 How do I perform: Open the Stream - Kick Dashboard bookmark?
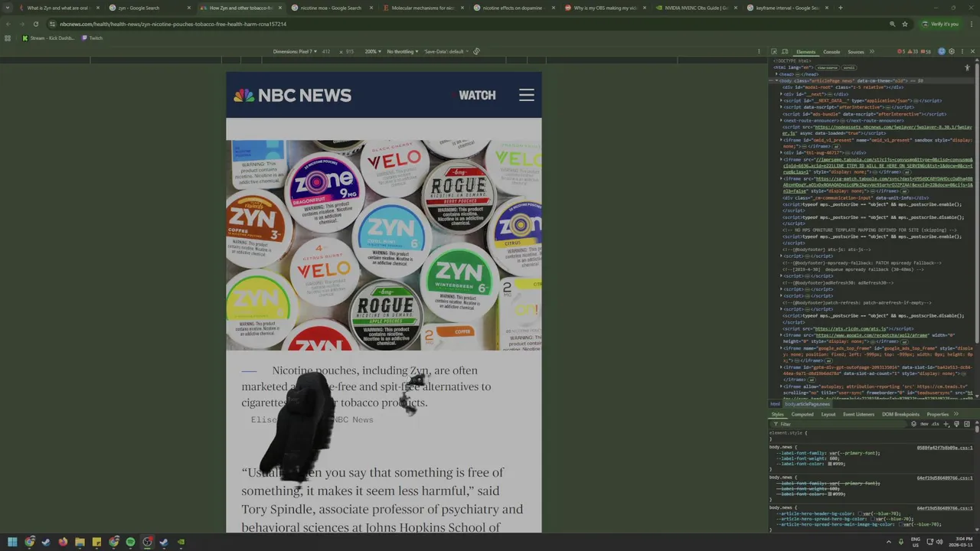tap(49, 37)
